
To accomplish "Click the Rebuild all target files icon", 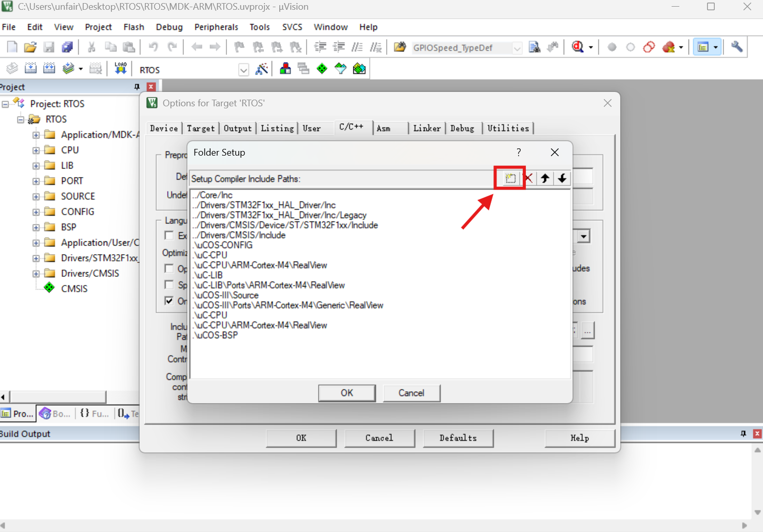I will [49, 68].
